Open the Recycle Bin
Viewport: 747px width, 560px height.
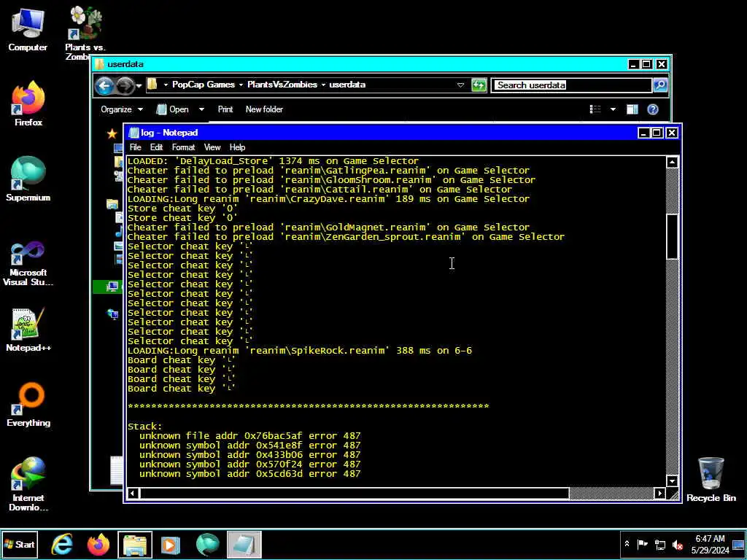(x=711, y=480)
